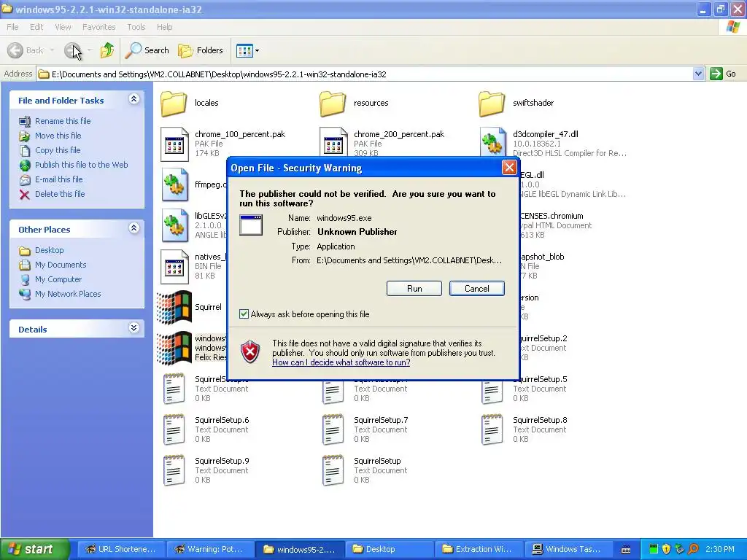Select SquirrelSetup.7 text document icon

[333, 429]
